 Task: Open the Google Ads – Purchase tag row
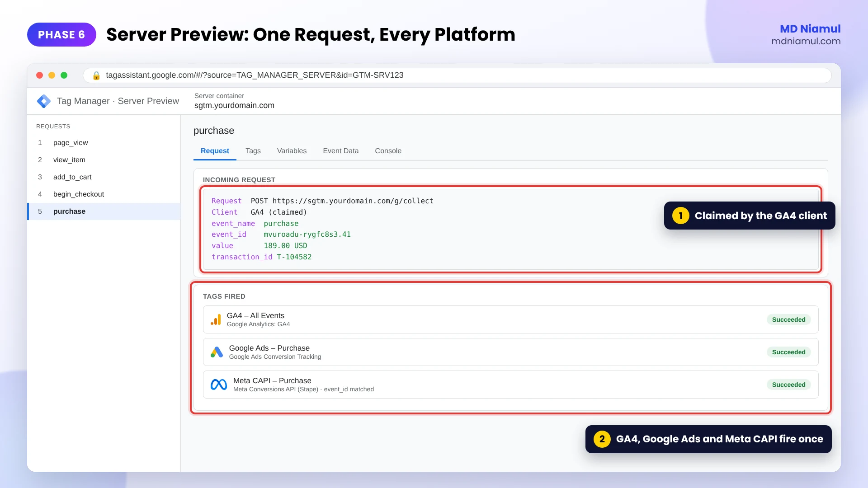tap(510, 352)
